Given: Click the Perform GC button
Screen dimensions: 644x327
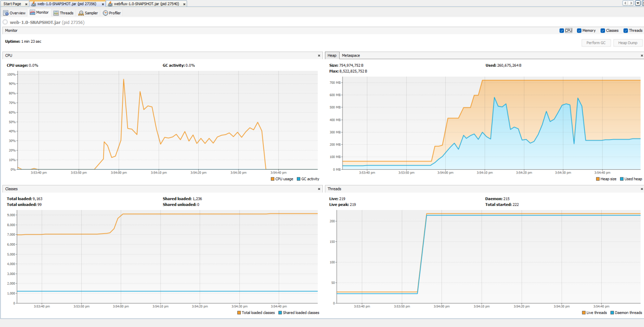Looking at the screenshot, I should 596,42.
